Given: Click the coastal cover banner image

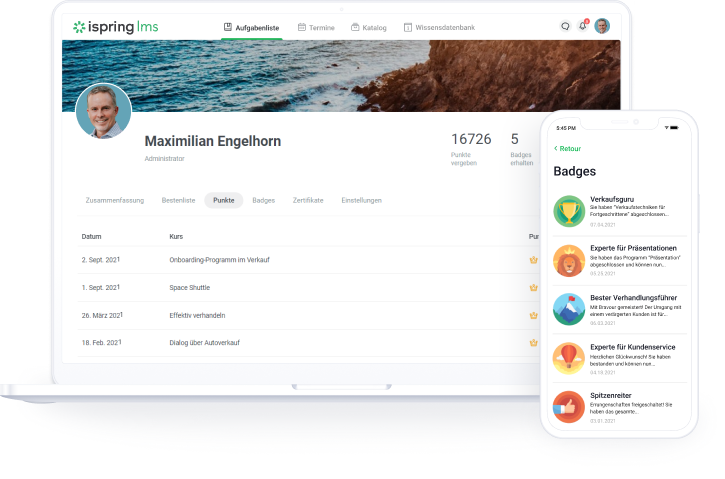Looking at the screenshot, I should pyautogui.click(x=341, y=76).
